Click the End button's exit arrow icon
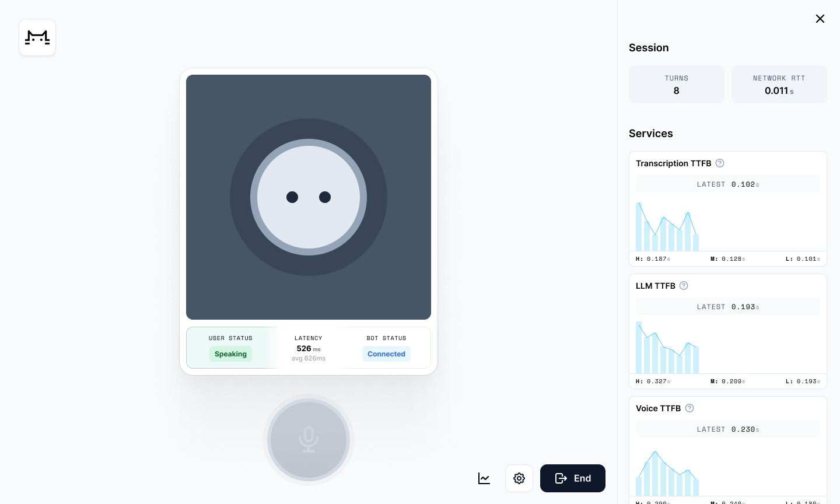Screen dimensions: 840x504 point(561,478)
